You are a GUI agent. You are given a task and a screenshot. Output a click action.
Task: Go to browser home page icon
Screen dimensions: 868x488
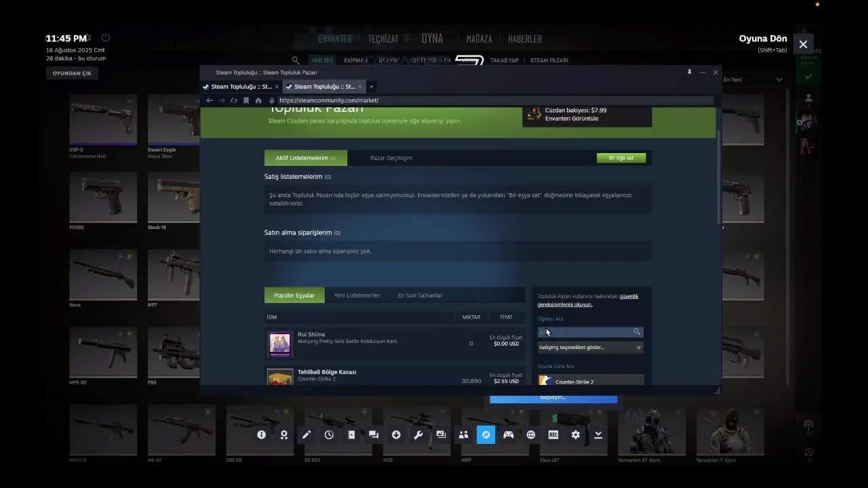coord(258,100)
